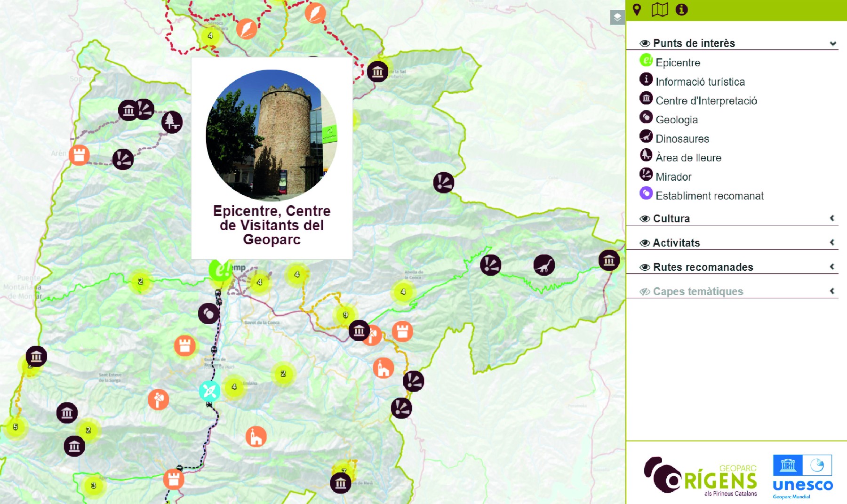
Task: Select the teal kayak activity marker
Action: tap(209, 391)
